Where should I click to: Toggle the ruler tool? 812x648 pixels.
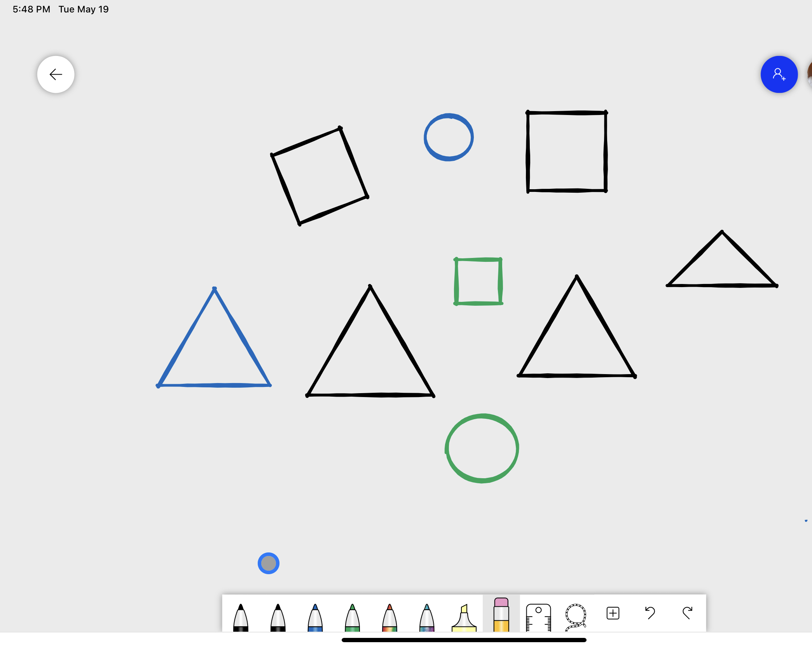538,616
